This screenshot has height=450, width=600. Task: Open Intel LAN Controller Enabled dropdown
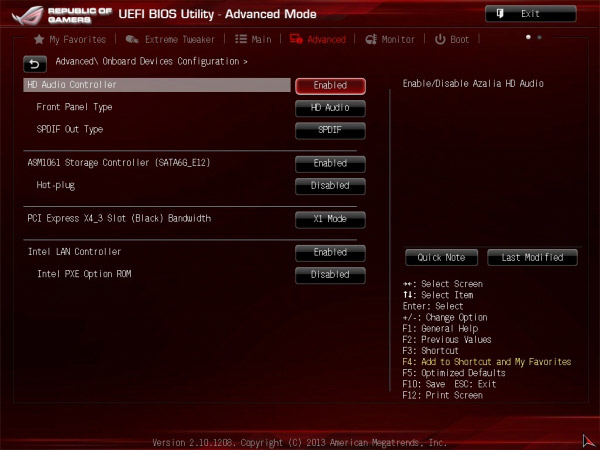point(330,253)
